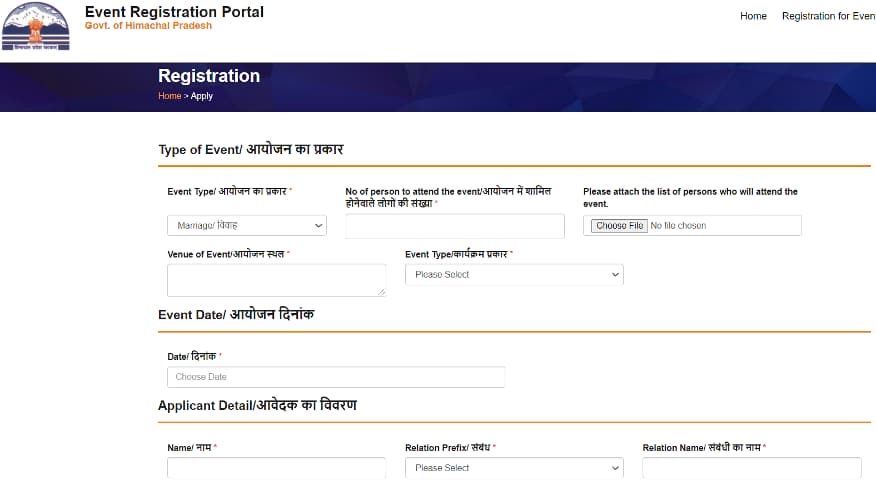
Task: Click the Choose File button
Action: click(619, 226)
